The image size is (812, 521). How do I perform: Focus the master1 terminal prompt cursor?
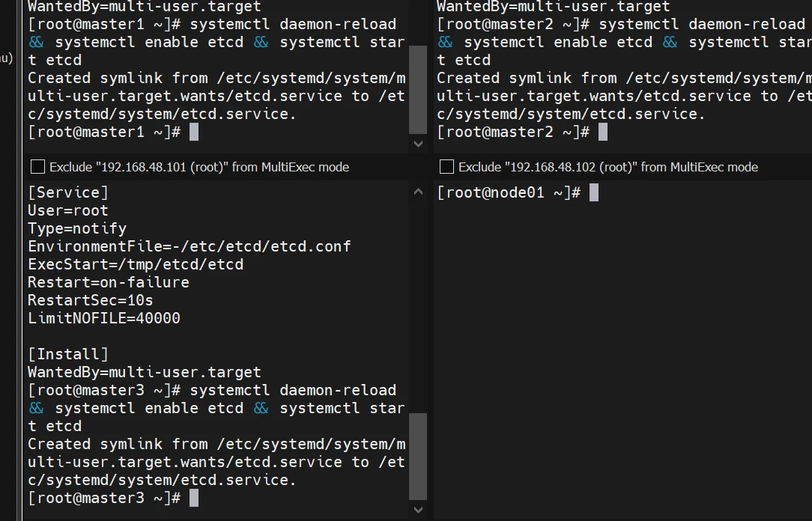coord(194,132)
